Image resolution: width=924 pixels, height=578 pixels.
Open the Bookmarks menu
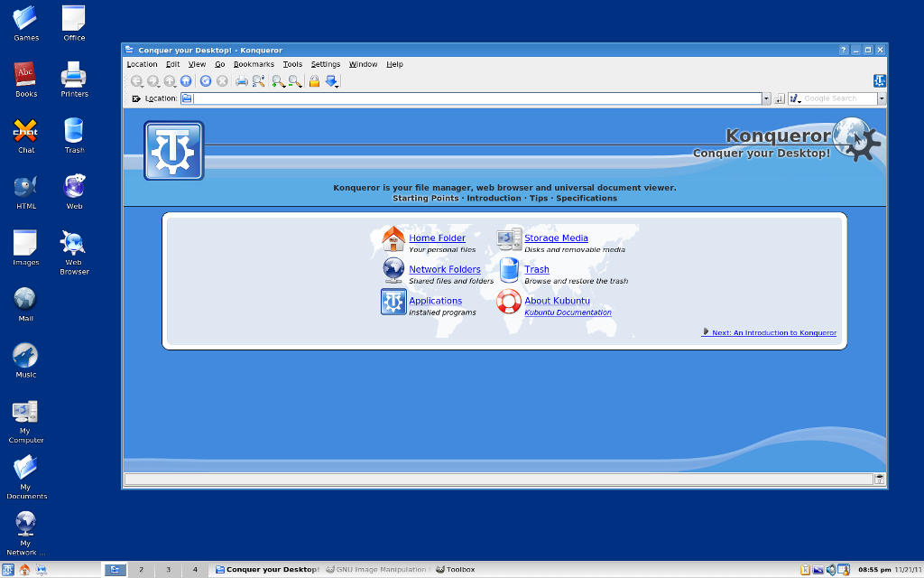coord(254,64)
